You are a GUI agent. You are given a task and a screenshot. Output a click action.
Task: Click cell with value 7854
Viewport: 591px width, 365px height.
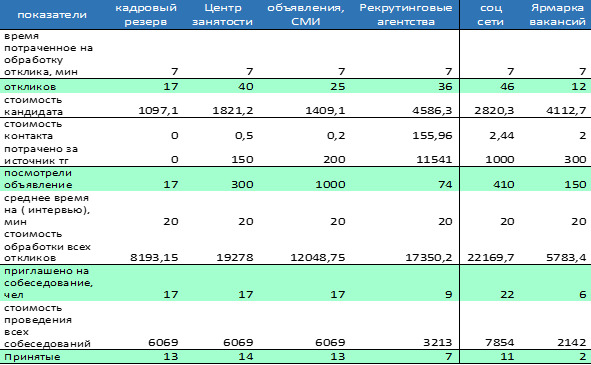point(500,342)
